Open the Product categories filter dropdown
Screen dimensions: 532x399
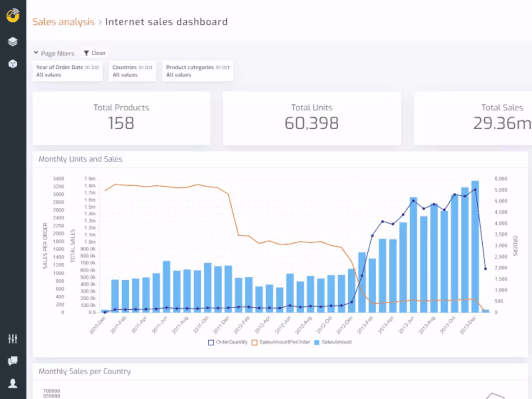(198, 71)
